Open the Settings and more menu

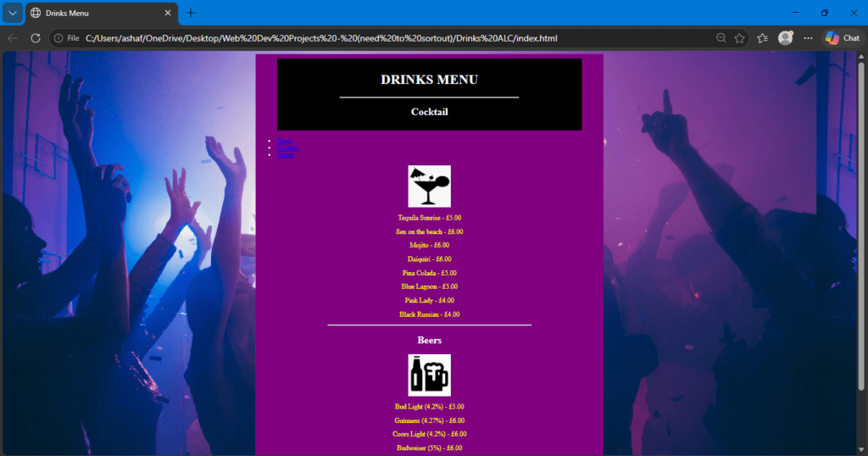coord(808,38)
